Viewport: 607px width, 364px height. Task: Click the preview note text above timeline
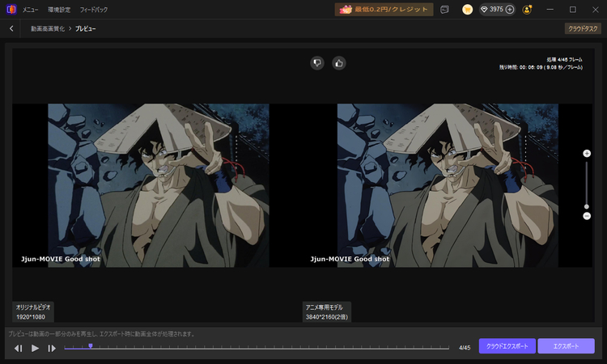(x=102, y=334)
